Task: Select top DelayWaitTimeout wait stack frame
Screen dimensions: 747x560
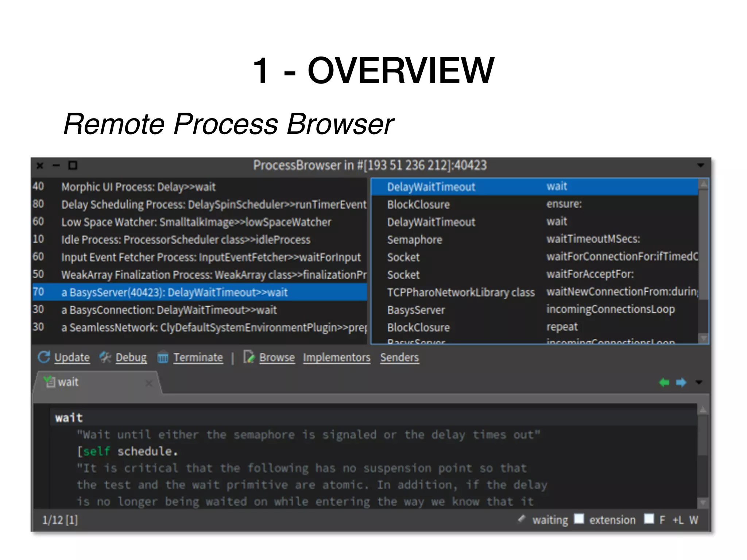Action: click(535, 187)
